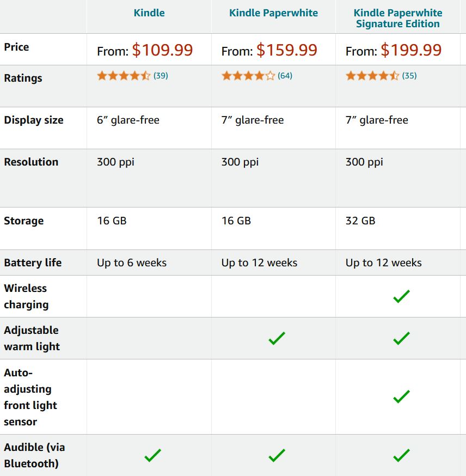
Task: Click the $159.99 Paperwhite price
Action: [287, 50]
